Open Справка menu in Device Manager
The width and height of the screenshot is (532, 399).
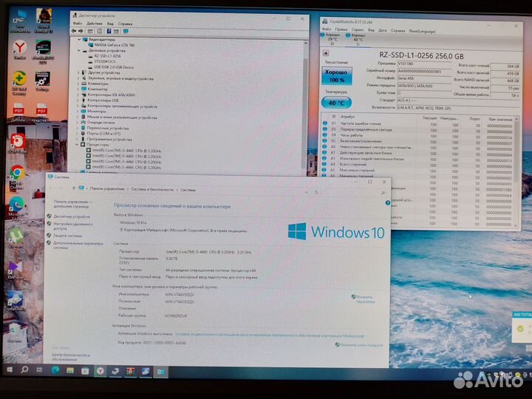[125, 24]
